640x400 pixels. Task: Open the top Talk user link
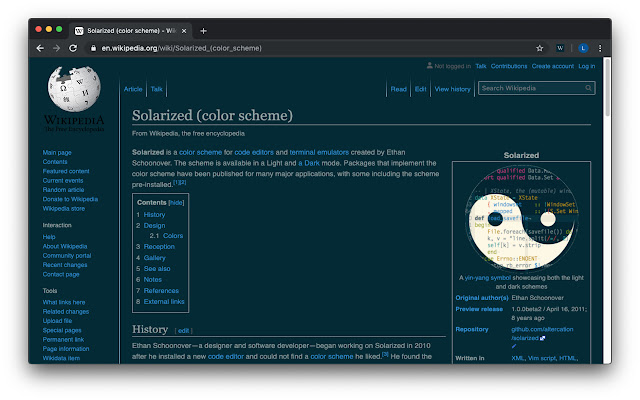tap(481, 66)
